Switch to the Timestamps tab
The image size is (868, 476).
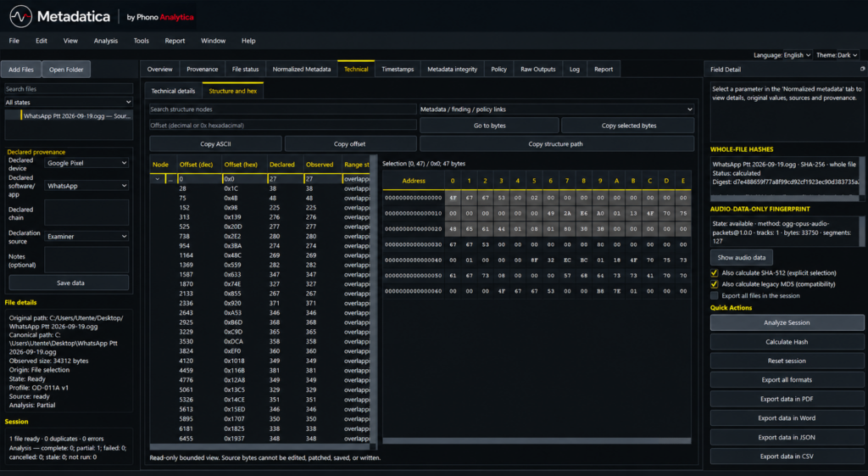pos(398,70)
